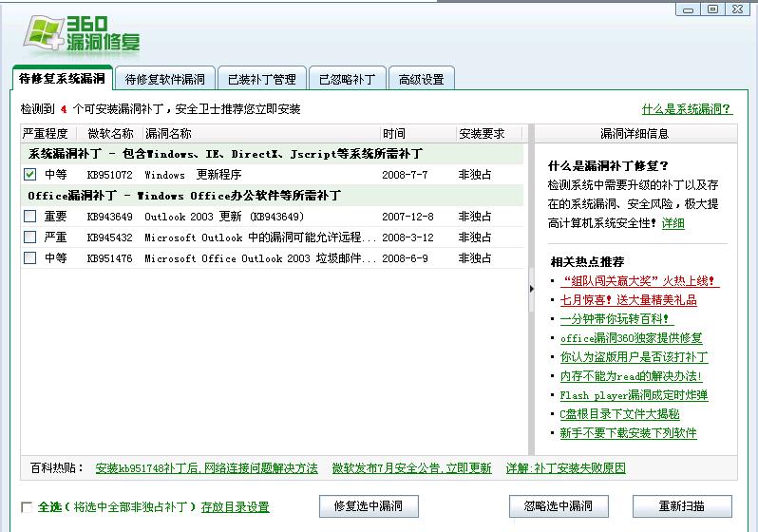Sort by the 微软名称 column header

110,134
